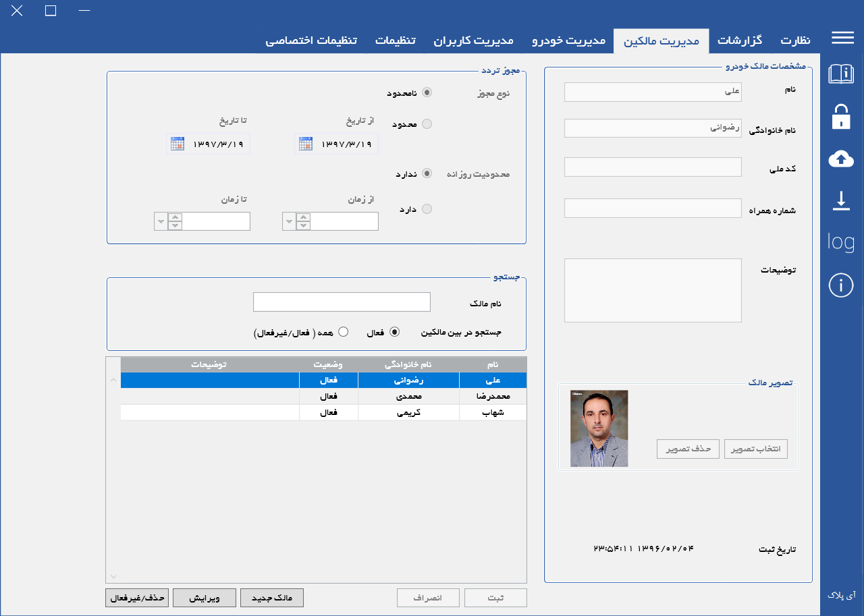Click table scrollbar down arrow

pyautogui.click(x=113, y=576)
